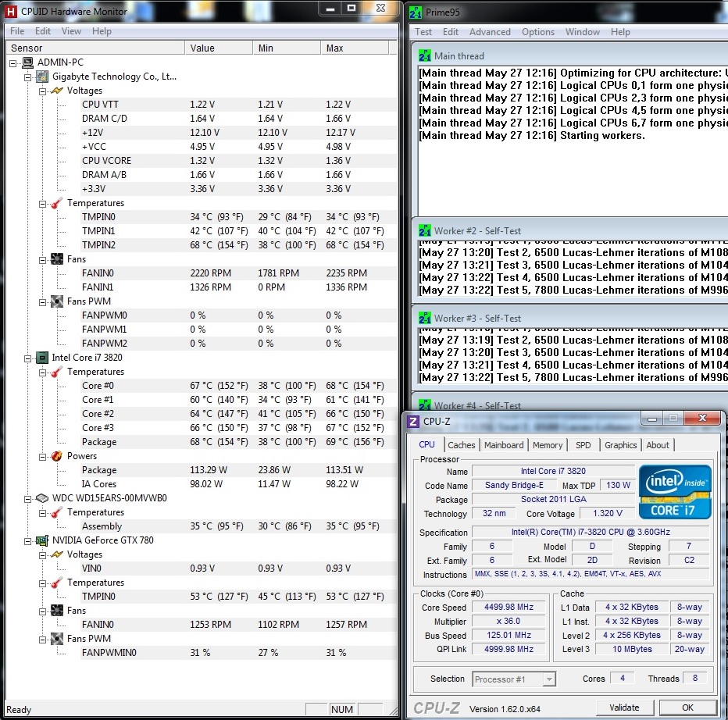This screenshot has height=720, width=728.
Task: Collapse the motherboard Temperatures group
Action: coord(43,204)
